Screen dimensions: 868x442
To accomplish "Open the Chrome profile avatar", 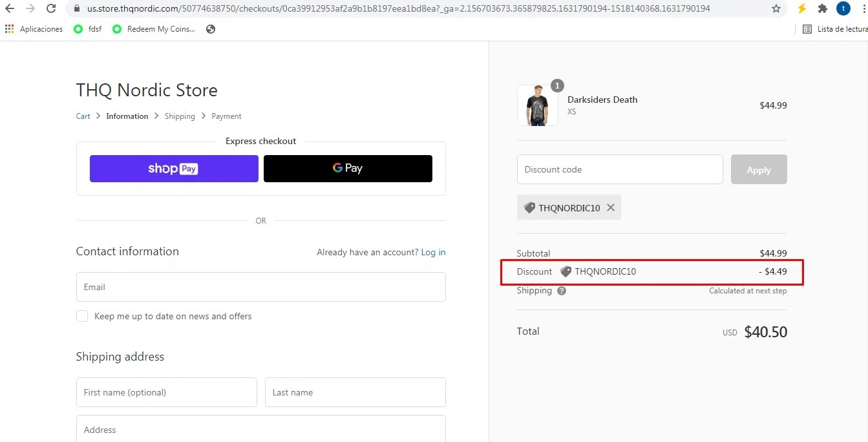I will click(x=843, y=8).
